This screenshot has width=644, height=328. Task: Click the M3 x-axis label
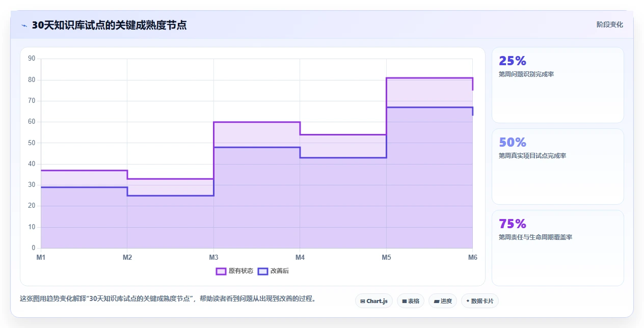click(x=213, y=258)
